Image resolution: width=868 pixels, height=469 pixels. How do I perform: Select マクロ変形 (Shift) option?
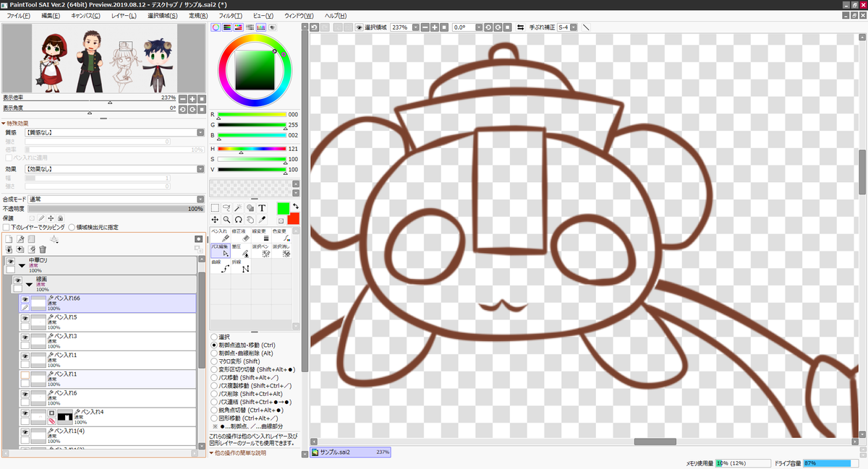[214, 361]
